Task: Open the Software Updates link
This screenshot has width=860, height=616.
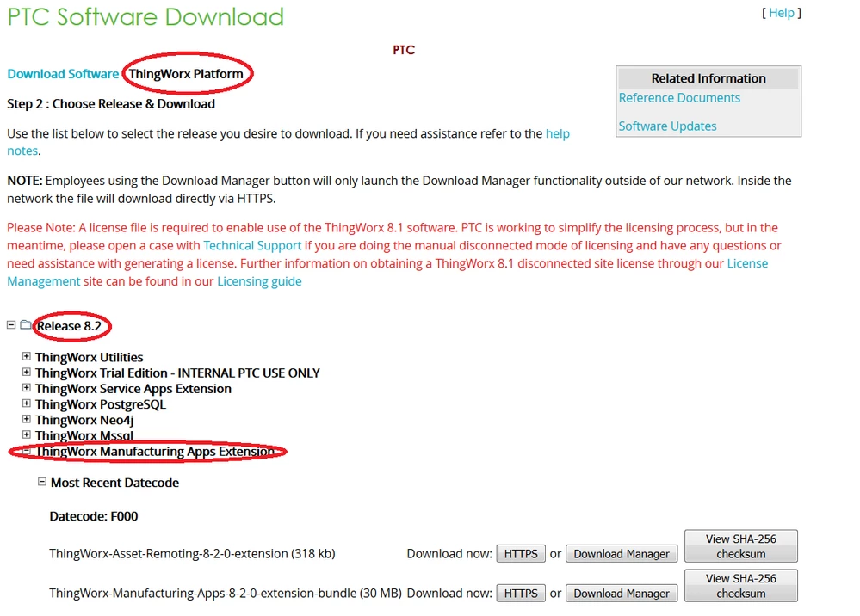Action: 667,126
